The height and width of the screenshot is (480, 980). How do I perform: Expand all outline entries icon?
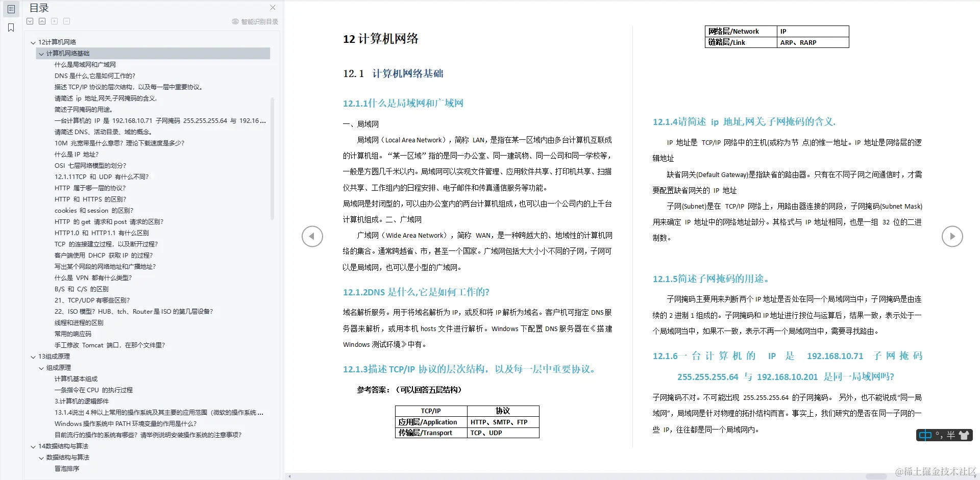(x=30, y=21)
